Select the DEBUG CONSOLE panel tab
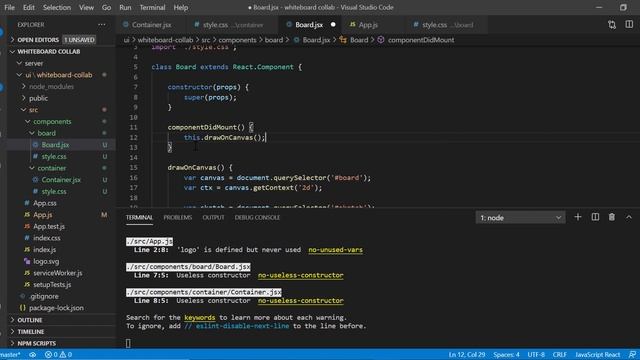The image size is (640, 360). click(257, 218)
